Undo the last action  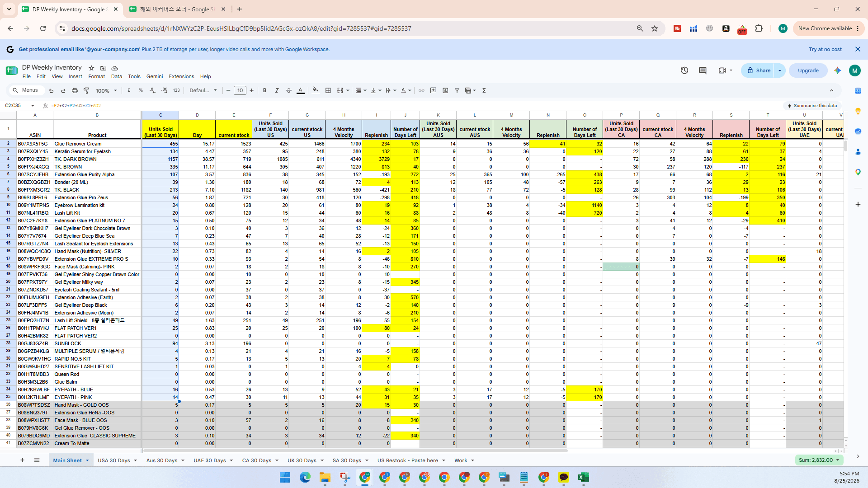51,90
